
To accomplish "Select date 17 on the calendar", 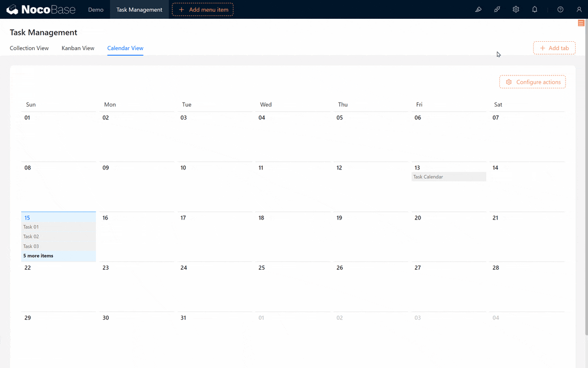I will click(183, 217).
